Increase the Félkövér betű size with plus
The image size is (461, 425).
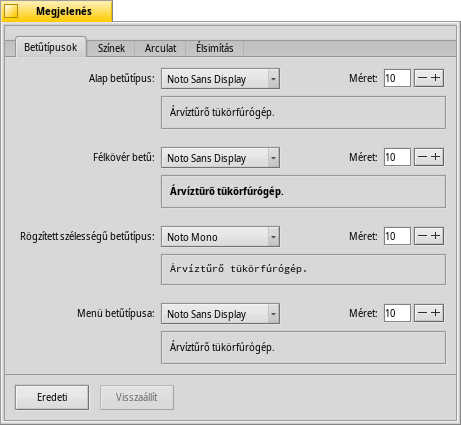point(436,157)
